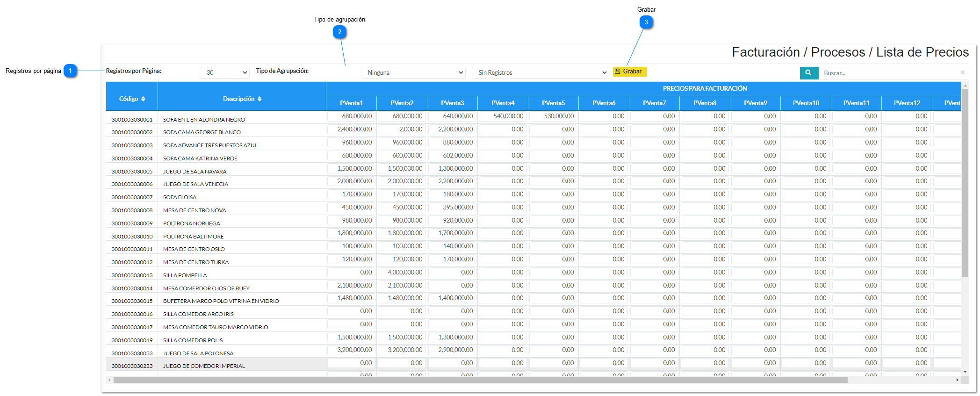The height and width of the screenshot is (396, 980).
Task: Click PVenta3 field of JUEGO DE SALA POLONESA
Action: click(452, 350)
